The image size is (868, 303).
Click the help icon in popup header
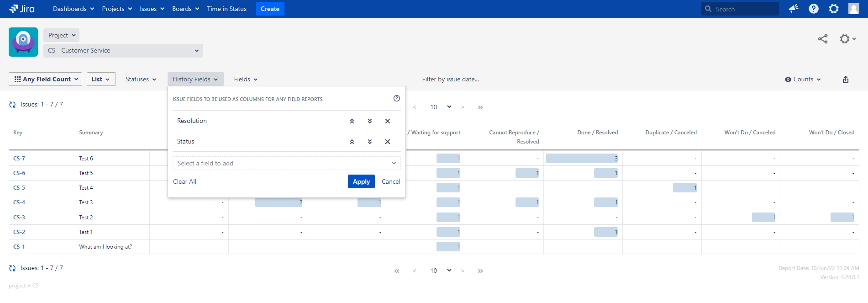(x=396, y=98)
